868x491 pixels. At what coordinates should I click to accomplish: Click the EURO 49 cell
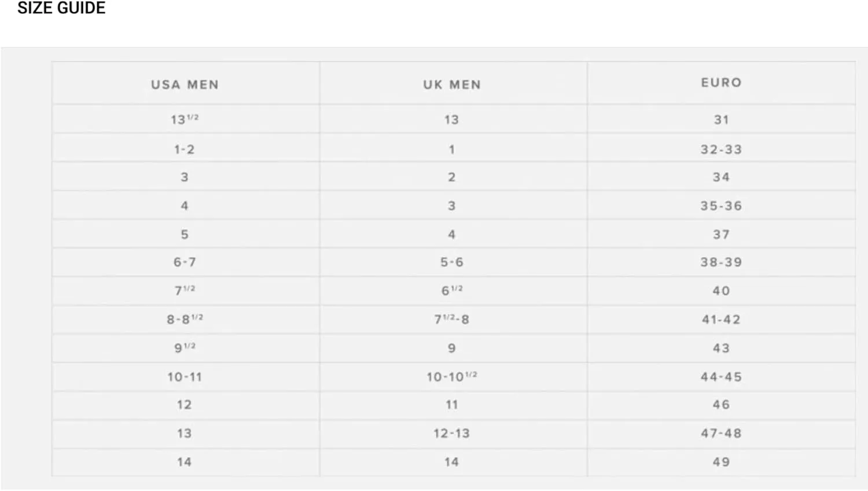[x=721, y=462]
